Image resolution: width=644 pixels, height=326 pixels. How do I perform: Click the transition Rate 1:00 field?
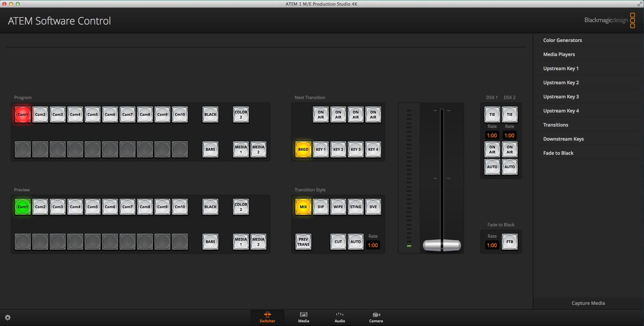click(373, 245)
